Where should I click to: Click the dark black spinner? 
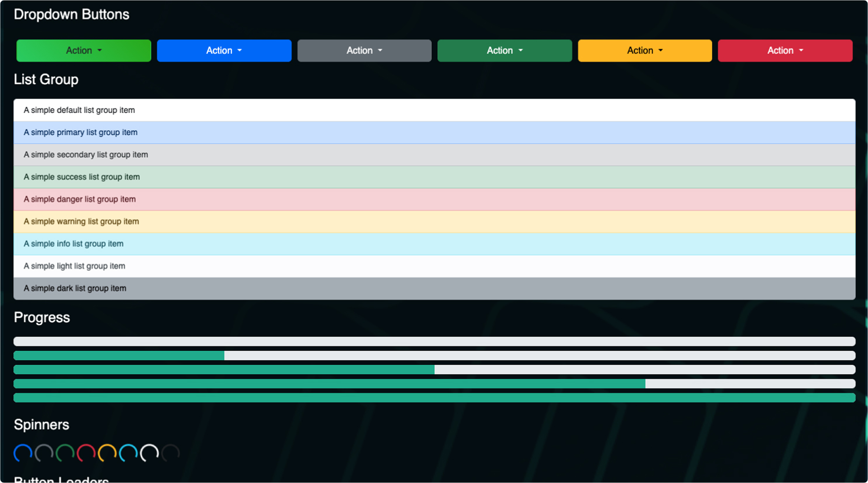pos(171,453)
